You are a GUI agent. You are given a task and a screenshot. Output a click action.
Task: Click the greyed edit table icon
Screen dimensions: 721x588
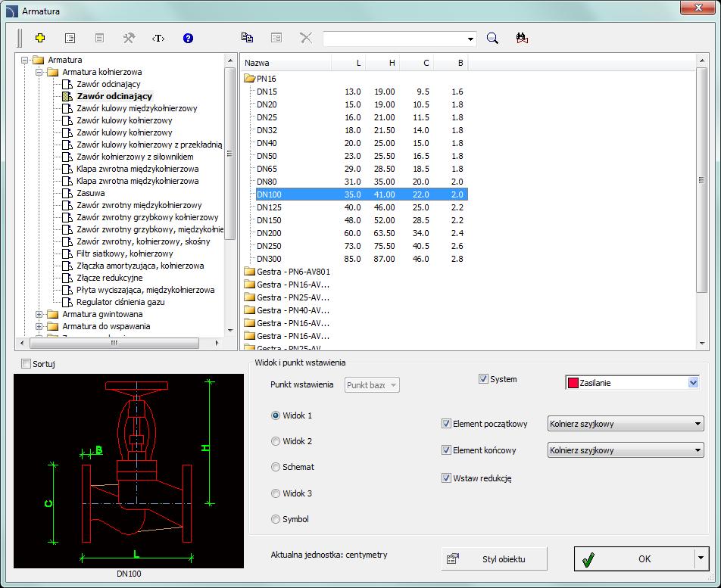click(276, 38)
